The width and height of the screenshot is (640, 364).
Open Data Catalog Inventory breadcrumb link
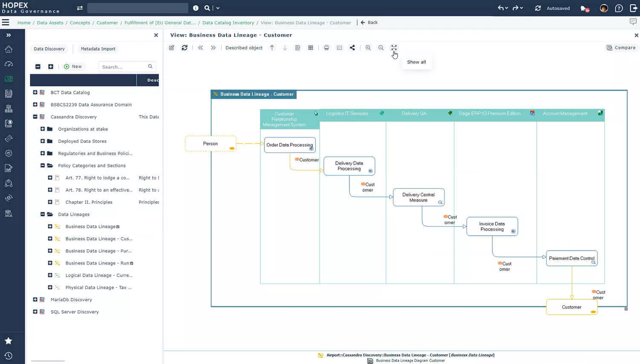(228, 23)
